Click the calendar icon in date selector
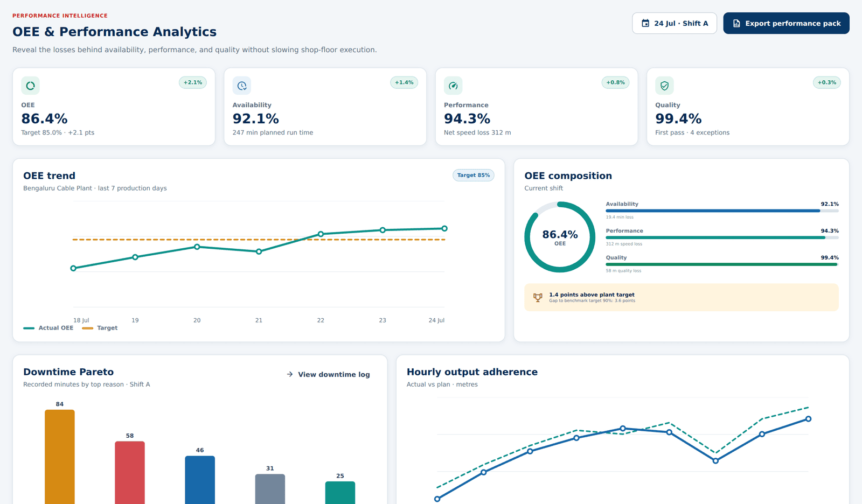Screen dimensions: 862x504 pyautogui.click(x=645, y=23)
